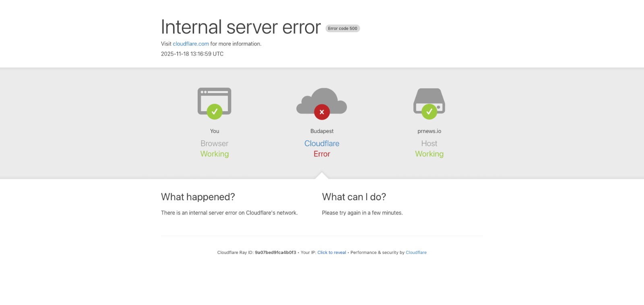
Task: Click the gray Browser label
Action: 215,143
